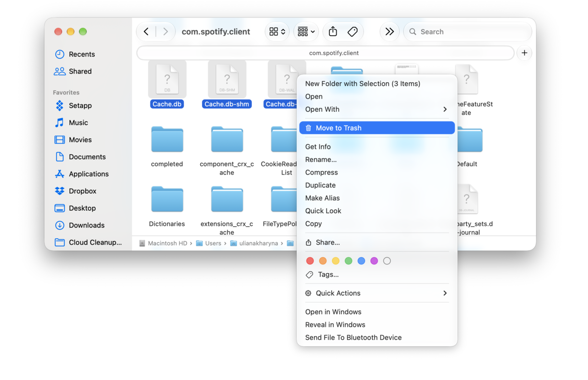Choose Copy in context menu
The image size is (588, 380).
click(x=377, y=223)
